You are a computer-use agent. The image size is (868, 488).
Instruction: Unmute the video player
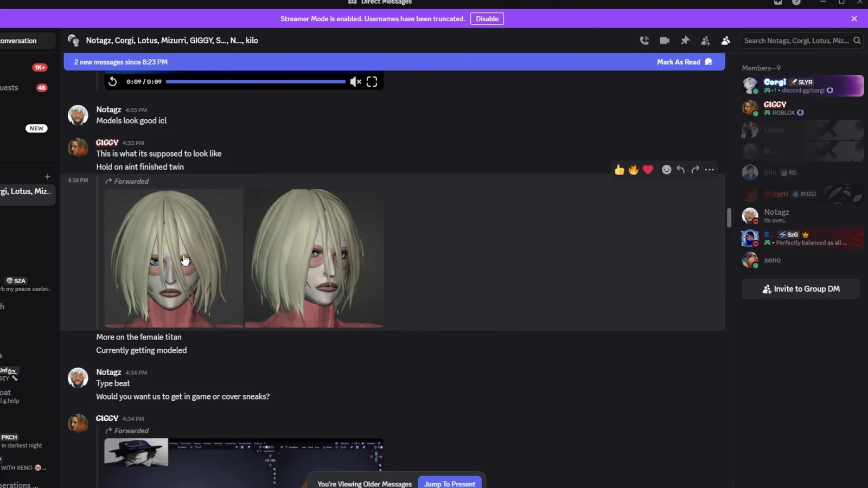point(355,82)
